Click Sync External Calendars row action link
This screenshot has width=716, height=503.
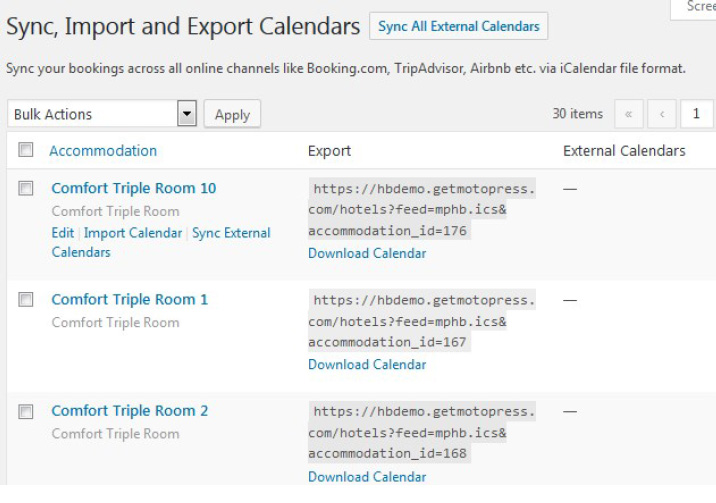231,233
